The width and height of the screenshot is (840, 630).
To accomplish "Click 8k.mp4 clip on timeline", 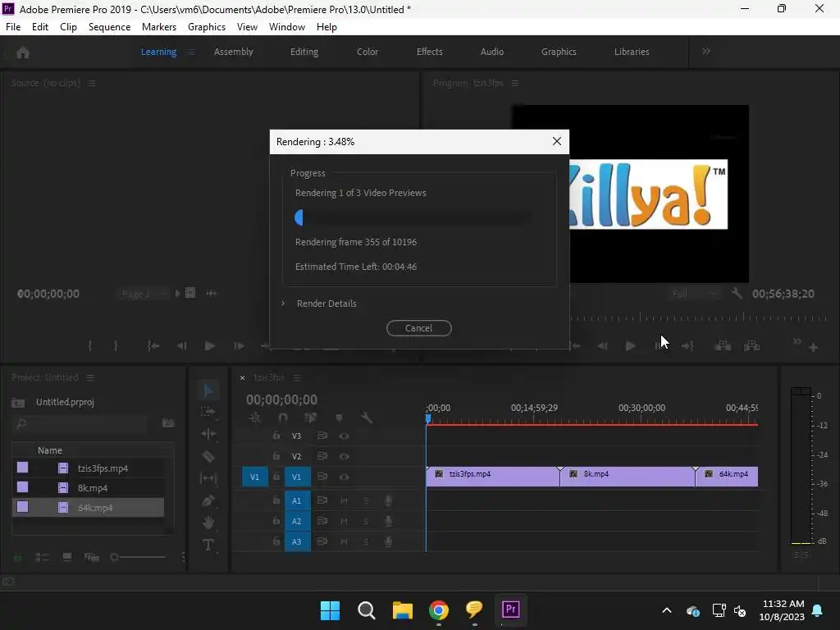I will pos(628,477).
